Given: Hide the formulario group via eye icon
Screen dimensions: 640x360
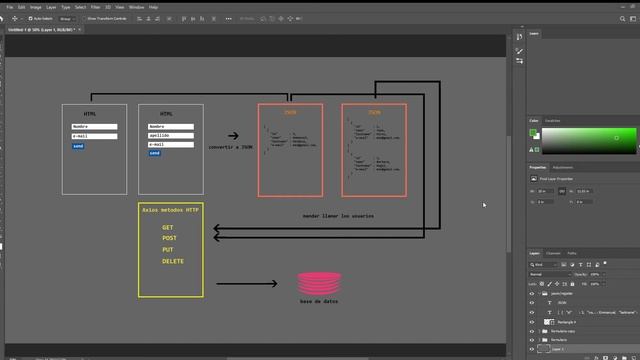Looking at the screenshot, I should 531,340.
